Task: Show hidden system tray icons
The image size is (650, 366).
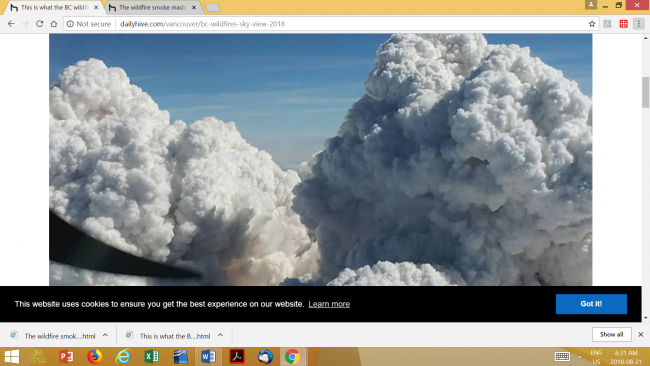Action: point(580,357)
